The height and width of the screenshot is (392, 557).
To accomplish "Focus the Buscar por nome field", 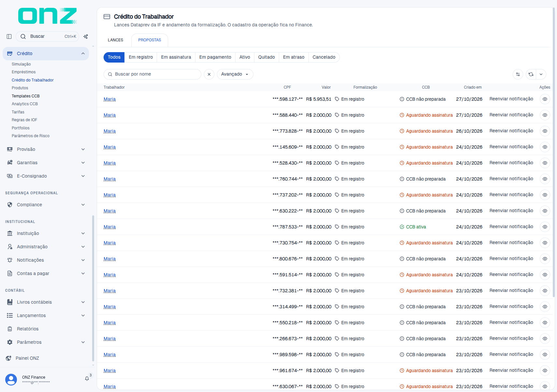I will click(152, 74).
